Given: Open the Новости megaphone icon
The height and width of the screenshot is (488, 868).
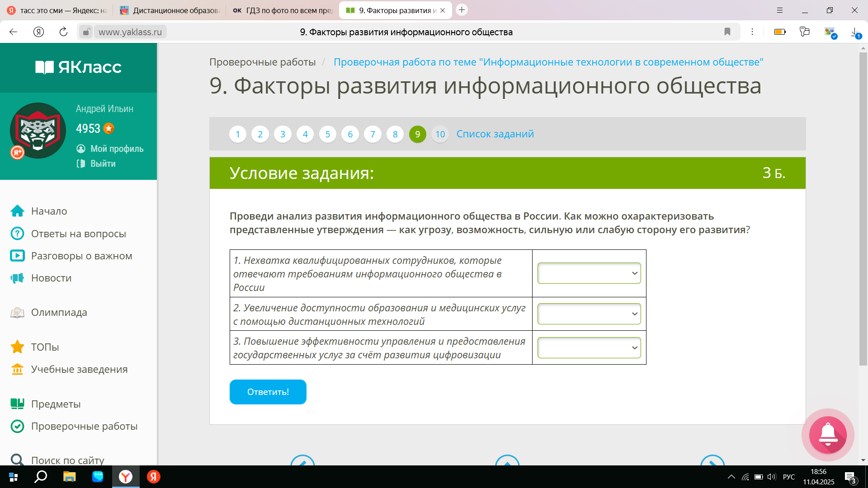Looking at the screenshot, I should point(17,278).
